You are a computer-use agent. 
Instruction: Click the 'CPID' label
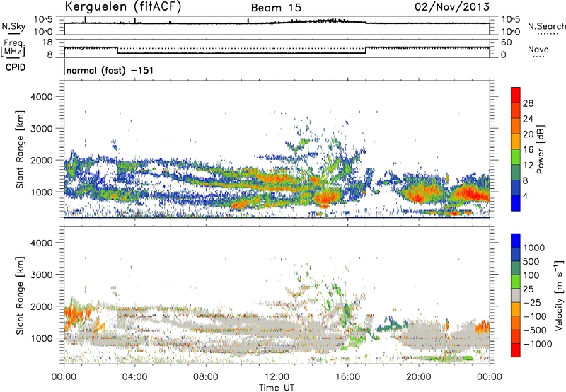(16, 67)
